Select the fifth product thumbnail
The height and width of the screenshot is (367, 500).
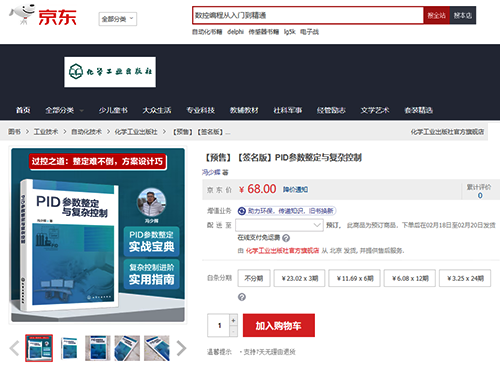click(x=157, y=348)
